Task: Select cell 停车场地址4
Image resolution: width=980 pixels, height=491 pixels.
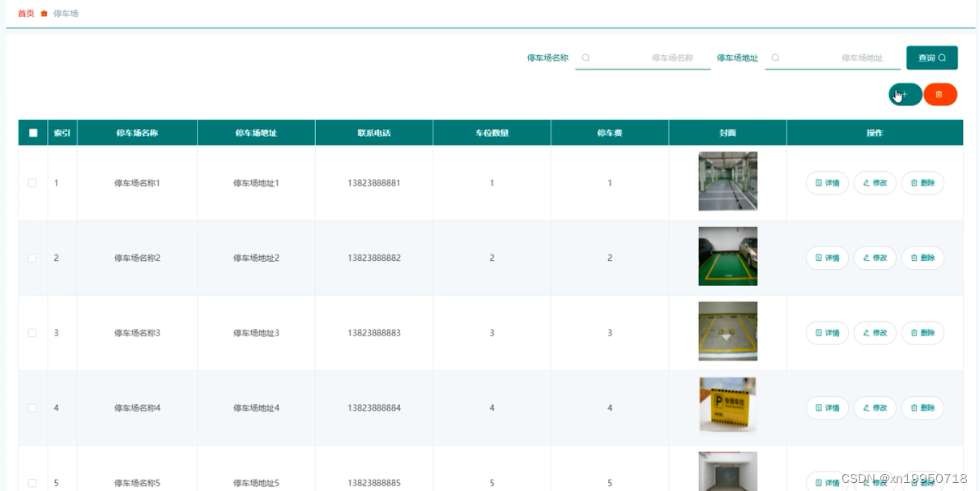Action: coord(256,408)
